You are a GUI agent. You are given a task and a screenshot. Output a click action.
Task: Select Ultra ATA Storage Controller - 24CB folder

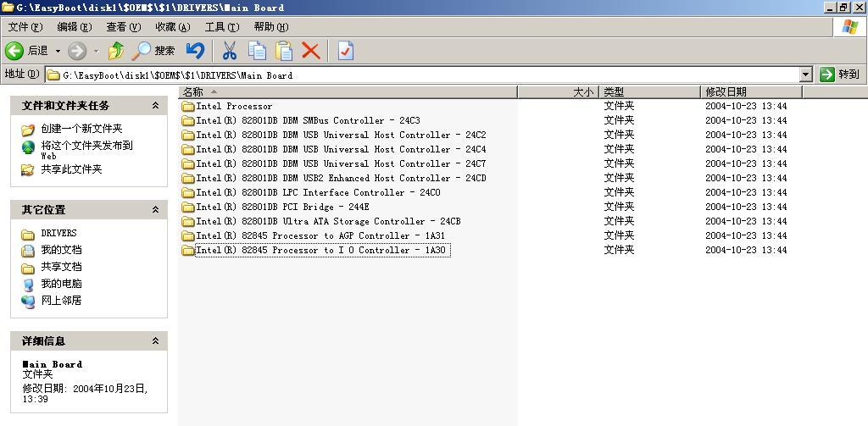point(328,221)
